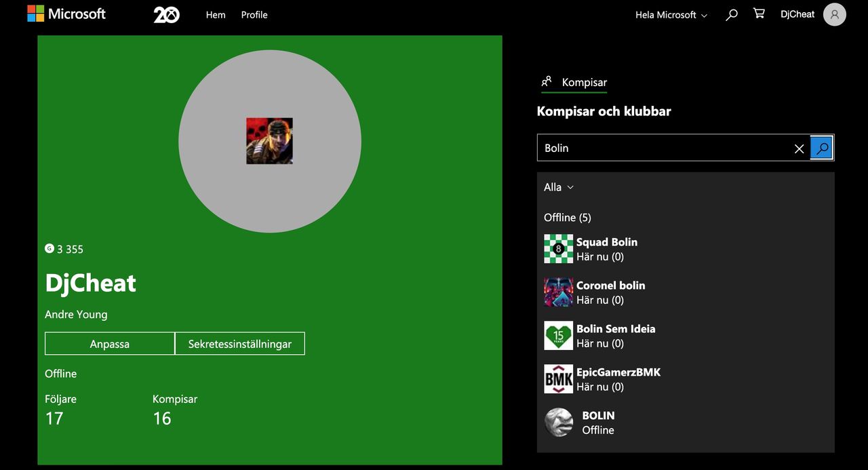Open EpicGamerzBMK club name

pos(618,372)
